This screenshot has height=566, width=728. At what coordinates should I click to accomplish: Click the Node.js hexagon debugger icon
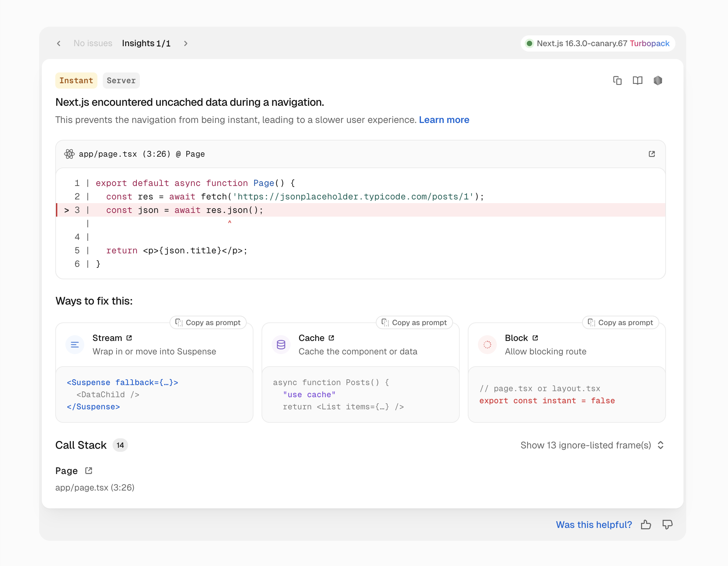(x=658, y=81)
